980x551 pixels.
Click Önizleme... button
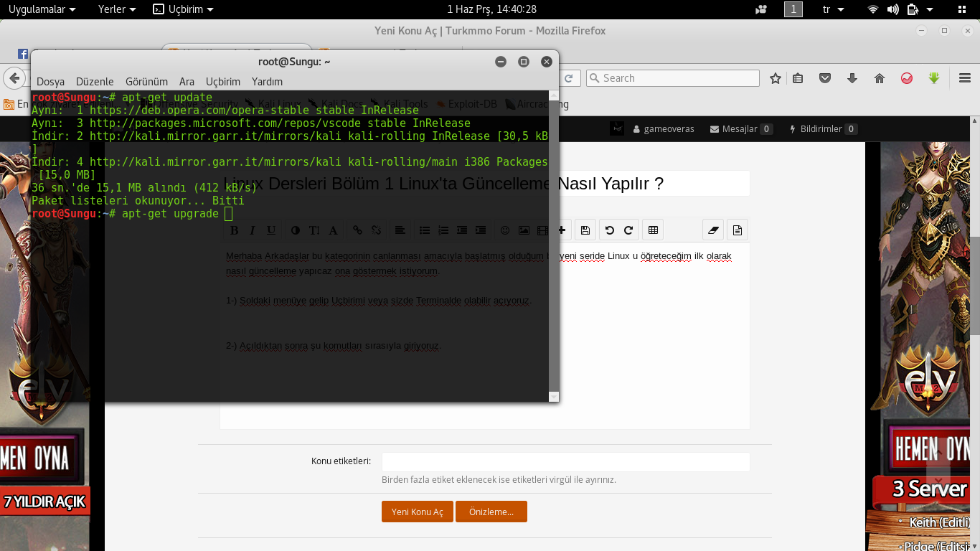coord(491,512)
